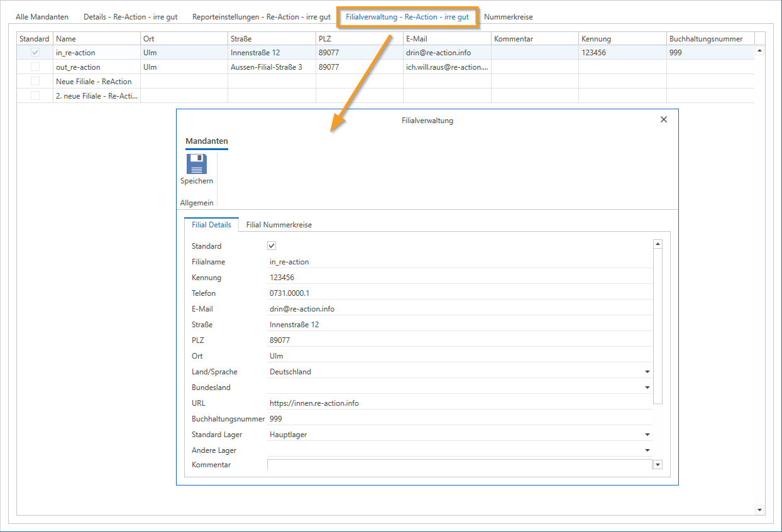782x532 pixels.
Task: Click the Telefon input field
Action: 459,293
